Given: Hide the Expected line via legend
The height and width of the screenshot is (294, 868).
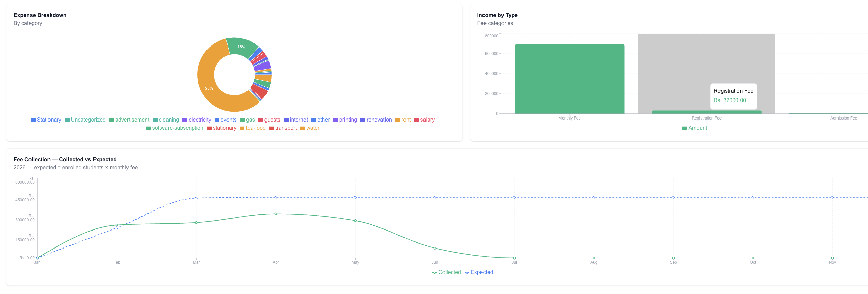Looking at the screenshot, I should click(479, 272).
